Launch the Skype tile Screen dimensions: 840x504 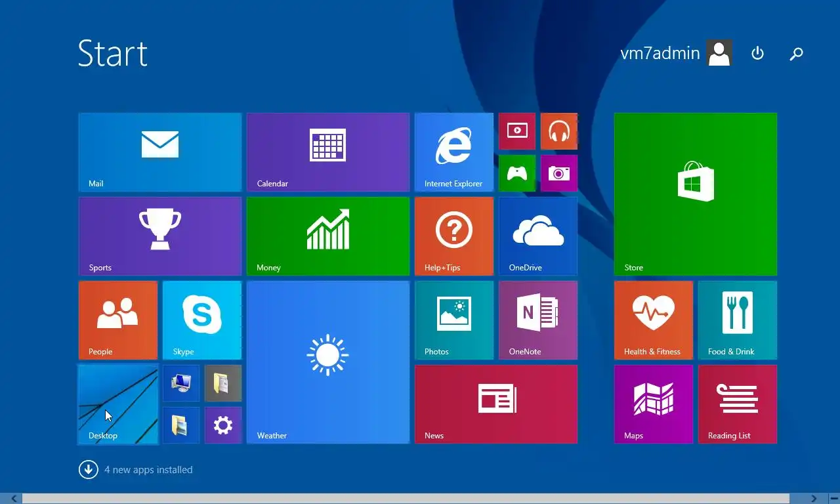[202, 320]
